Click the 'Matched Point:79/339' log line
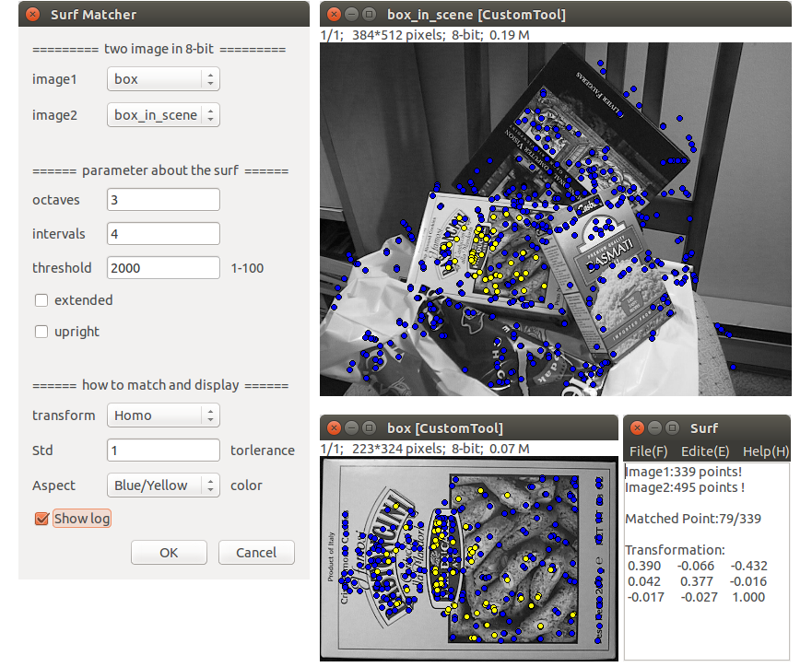The height and width of the screenshot is (667, 812). 693,519
